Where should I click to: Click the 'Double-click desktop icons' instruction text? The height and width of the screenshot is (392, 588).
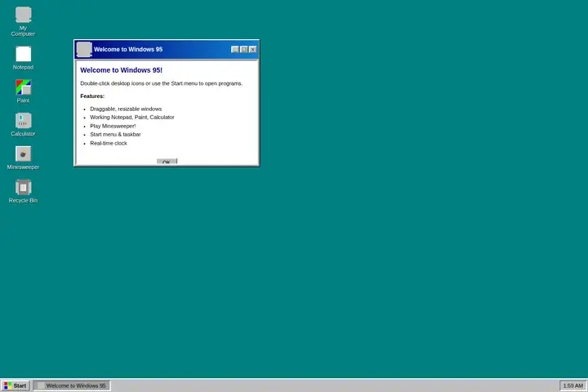click(161, 83)
